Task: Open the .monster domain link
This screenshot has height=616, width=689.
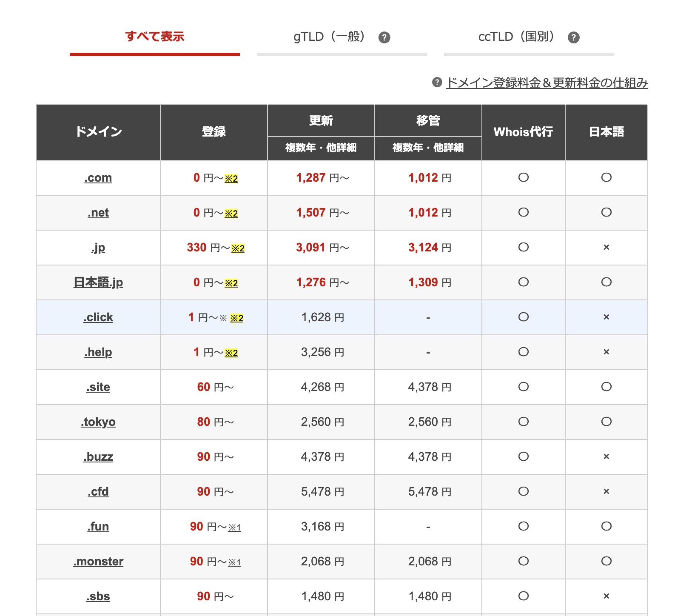Action: coord(98,562)
